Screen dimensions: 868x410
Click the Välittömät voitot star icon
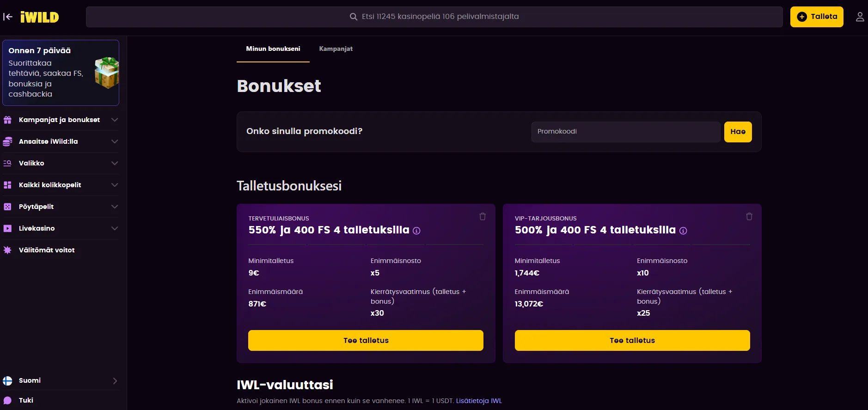tap(7, 250)
